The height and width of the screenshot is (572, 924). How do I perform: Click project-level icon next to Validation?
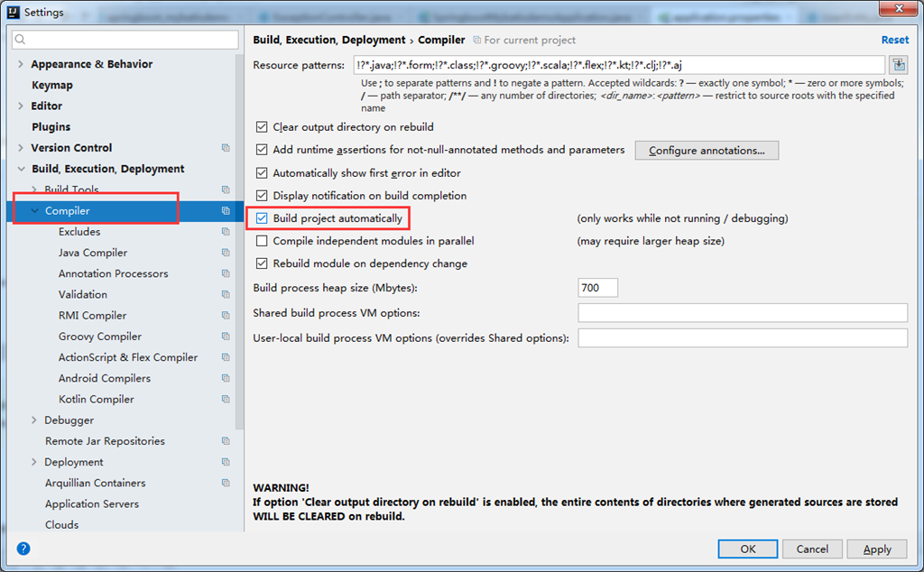tap(226, 294)
